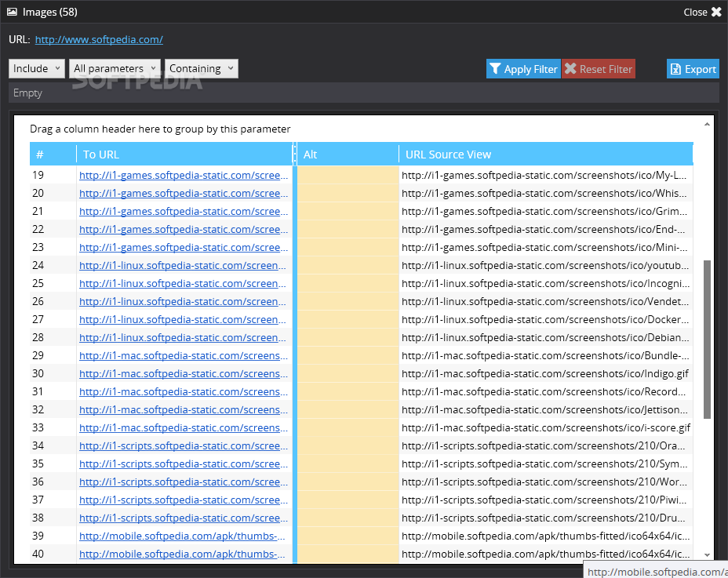This screenshot has width=728, height=578.
Task: Export the images list
Action: pyautogui.click(x=693, y=69)
